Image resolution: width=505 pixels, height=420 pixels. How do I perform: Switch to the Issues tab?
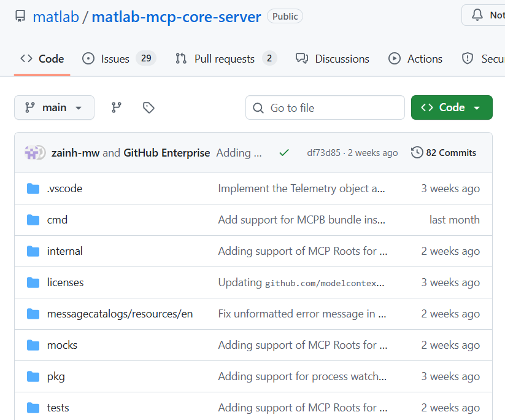119,59
